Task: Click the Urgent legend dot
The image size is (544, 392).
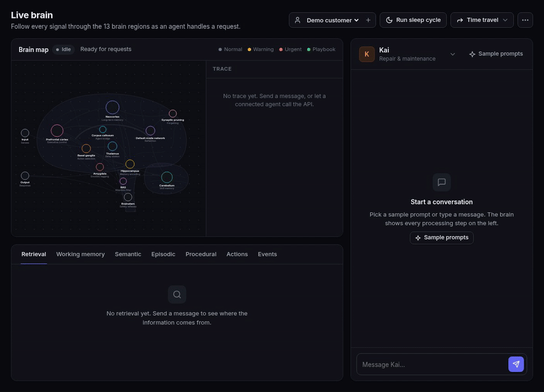Action: (x=281, y=49)
